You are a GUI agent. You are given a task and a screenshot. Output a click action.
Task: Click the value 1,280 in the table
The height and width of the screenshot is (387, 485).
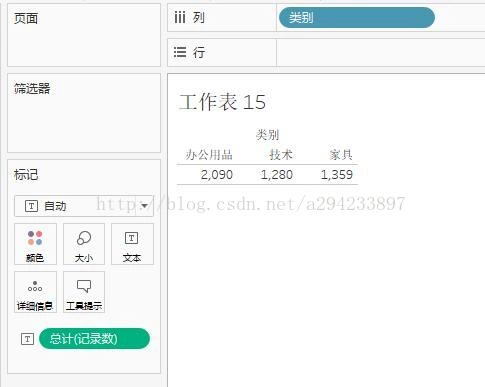277,175
